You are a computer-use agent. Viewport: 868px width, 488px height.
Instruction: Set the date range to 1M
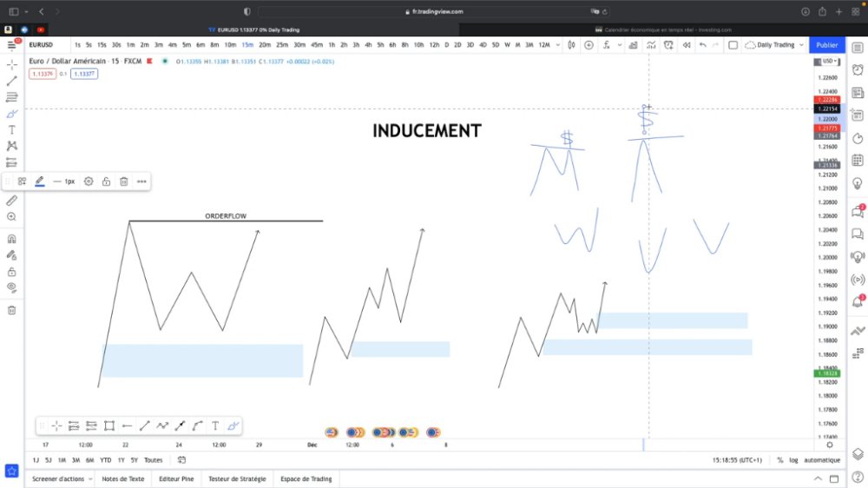click(62, 460)
